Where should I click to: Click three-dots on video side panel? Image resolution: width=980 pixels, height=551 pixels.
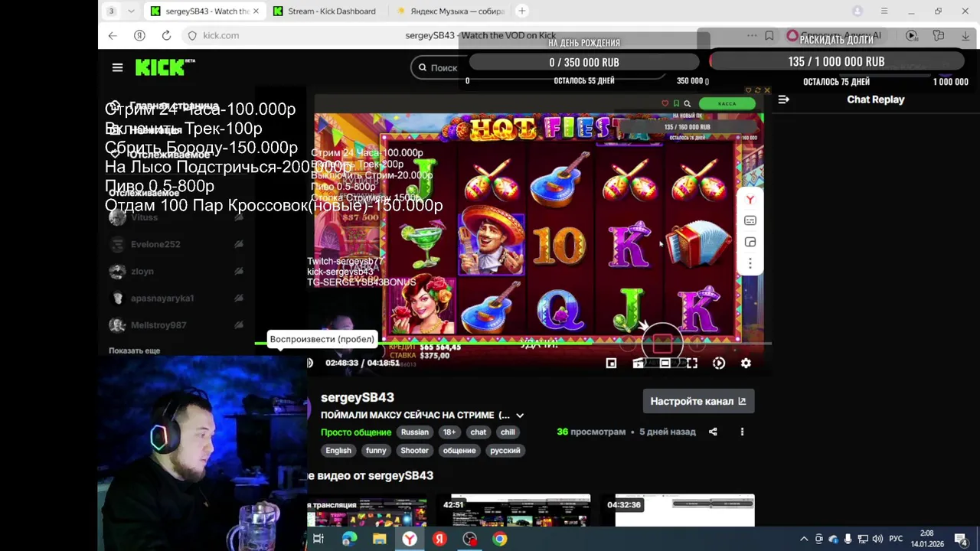(x=750, y=263)
